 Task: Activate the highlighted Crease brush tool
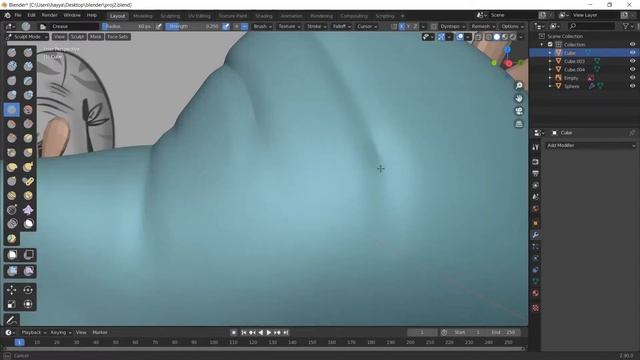click(x=12, y=109)
